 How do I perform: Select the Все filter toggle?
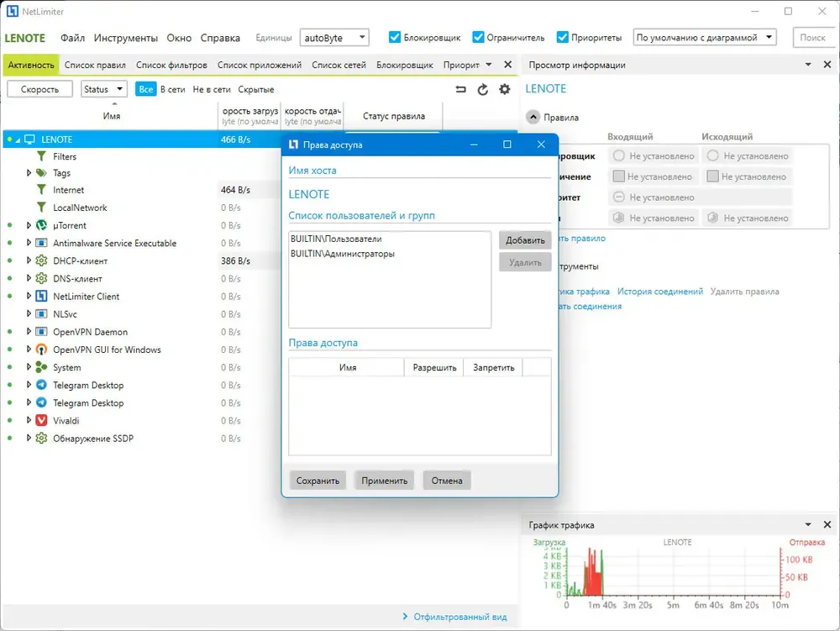tap(145, 89)
